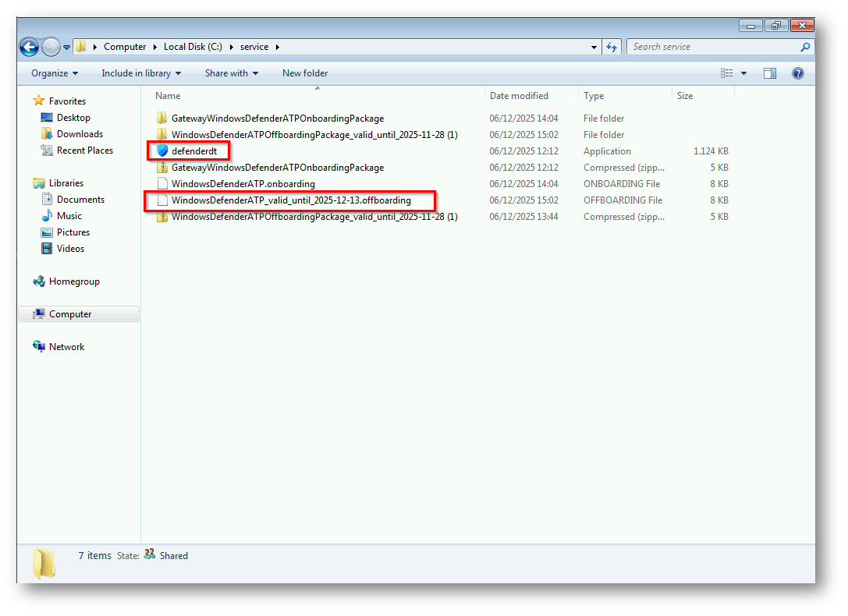Open Downloads in the Favorites list
Image resolution: width=848 pixels, height=616 pixels.
coord(80,134)
